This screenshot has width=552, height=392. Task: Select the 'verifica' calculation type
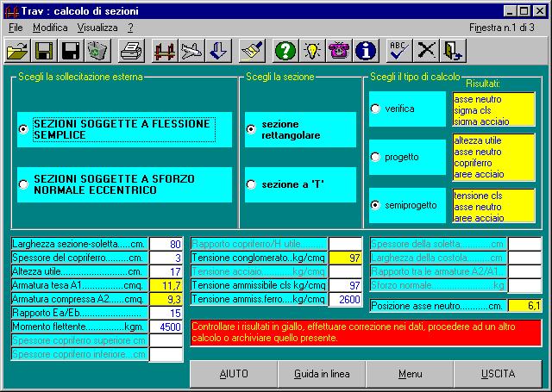375,109
